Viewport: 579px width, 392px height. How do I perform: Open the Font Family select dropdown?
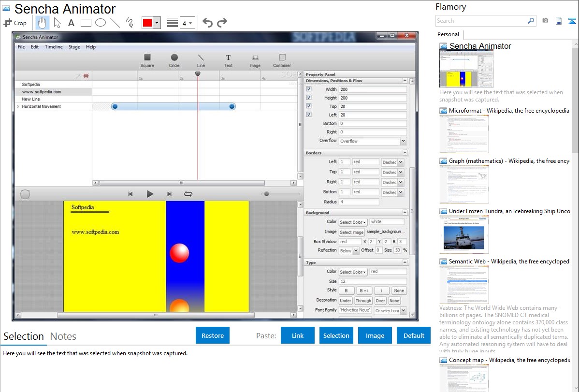click(x=391, y=311)
